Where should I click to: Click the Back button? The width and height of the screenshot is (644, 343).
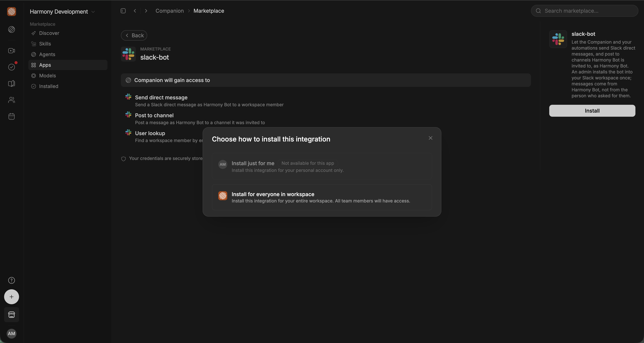[x=134, y=35]
